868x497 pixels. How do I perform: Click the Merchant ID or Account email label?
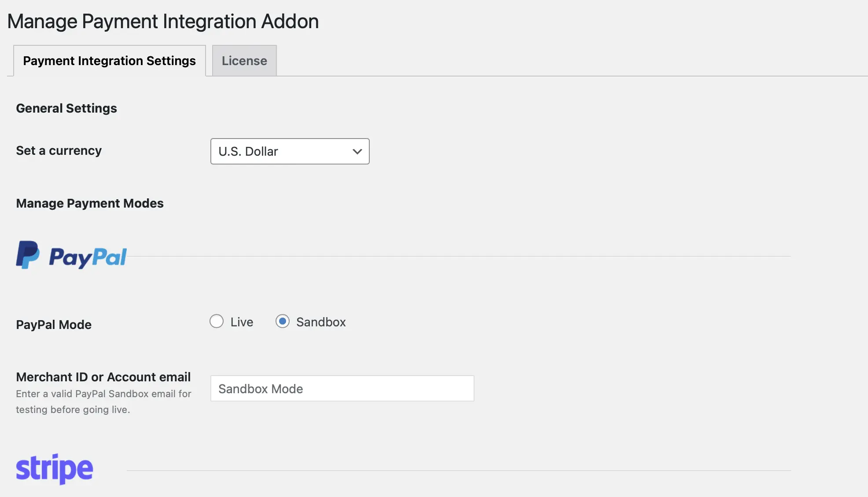103,377
